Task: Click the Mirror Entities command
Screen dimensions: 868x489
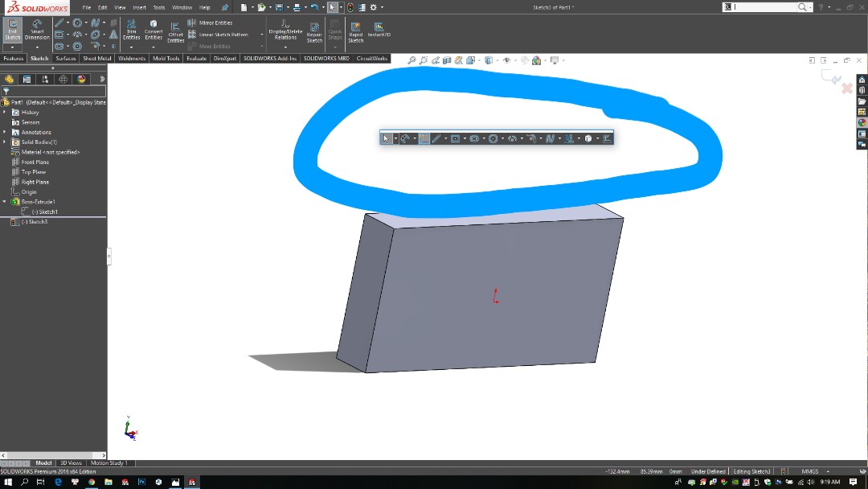Action: point(217,23)
